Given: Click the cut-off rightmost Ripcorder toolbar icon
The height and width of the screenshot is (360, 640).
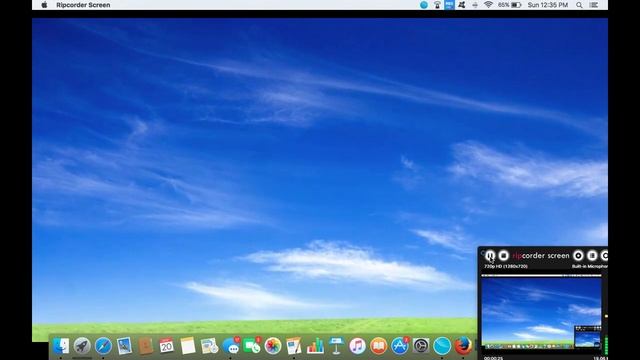Looking at the screenshot, I should pyautogui.click(x=604, y=256).
